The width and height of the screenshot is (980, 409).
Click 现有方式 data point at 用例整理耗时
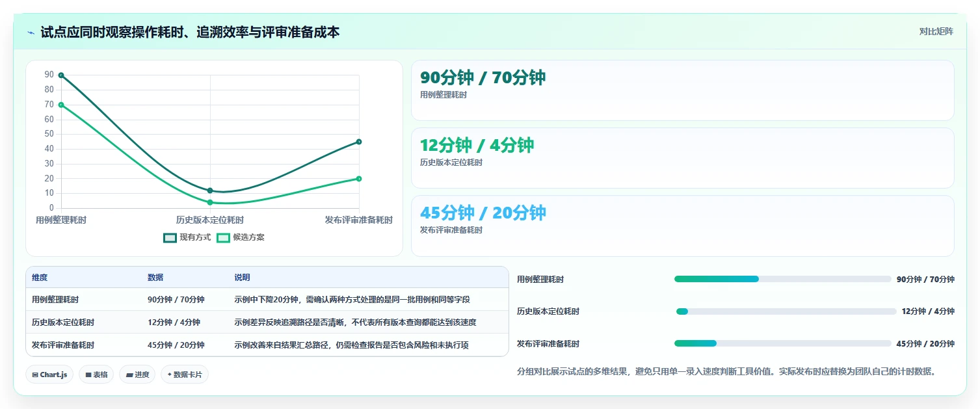[61, 75]
